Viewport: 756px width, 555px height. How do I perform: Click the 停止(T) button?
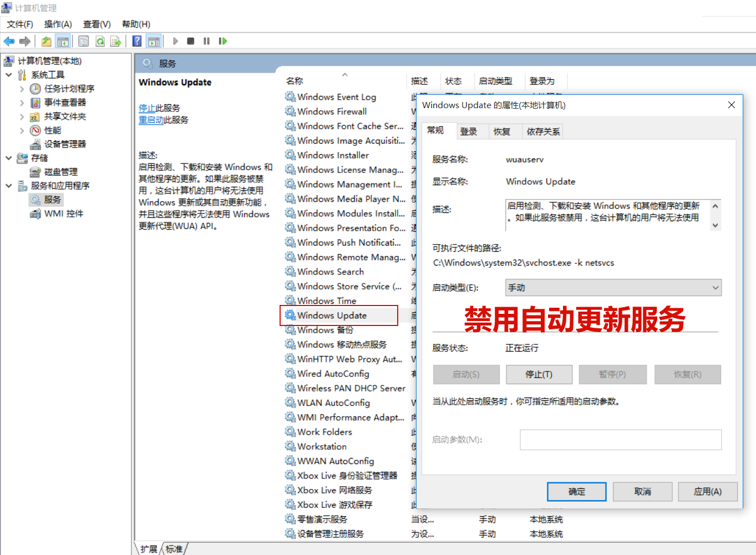(539, 374)
